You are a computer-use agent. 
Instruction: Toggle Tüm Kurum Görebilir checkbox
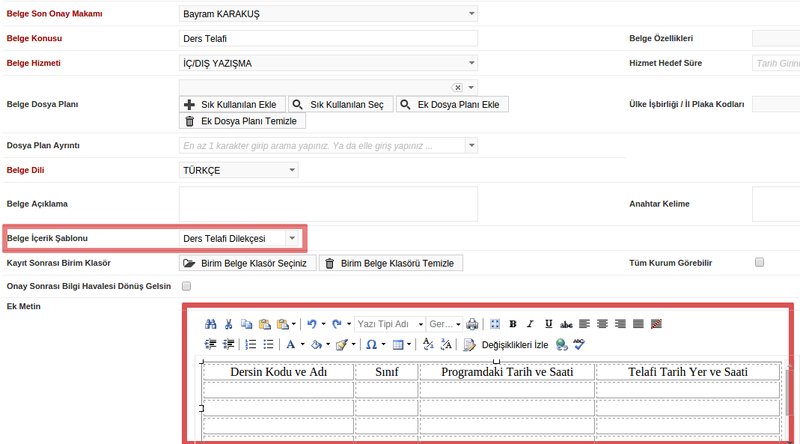click(x=759, y=262)
